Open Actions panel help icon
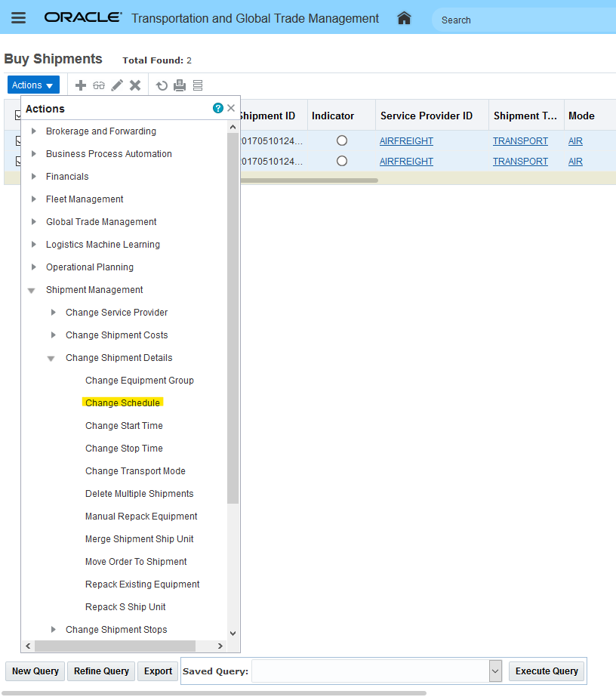This screenshot has width=616, height=697. (x=217, y=108)
